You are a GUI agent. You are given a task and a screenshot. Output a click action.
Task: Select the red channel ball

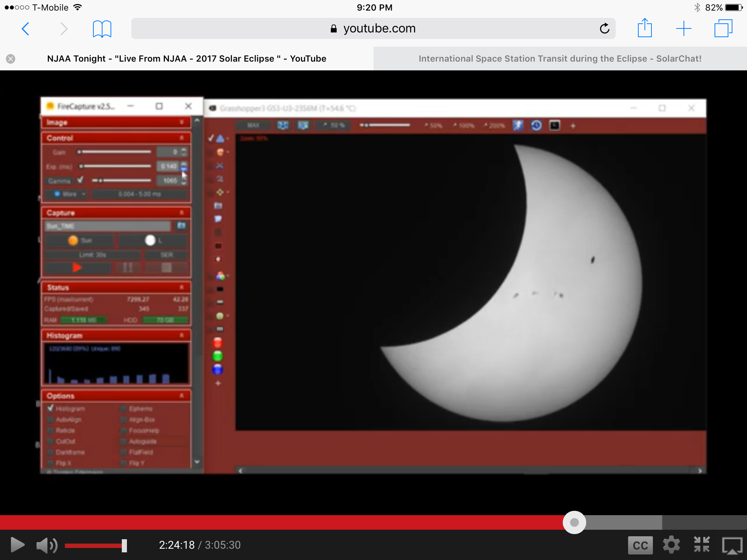click(x=217, y=342)
